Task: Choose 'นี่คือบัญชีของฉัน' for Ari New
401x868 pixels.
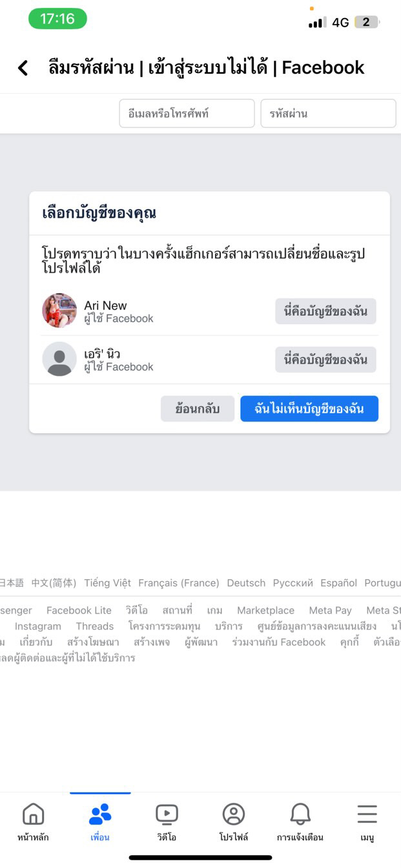Action: pos(325,311)
